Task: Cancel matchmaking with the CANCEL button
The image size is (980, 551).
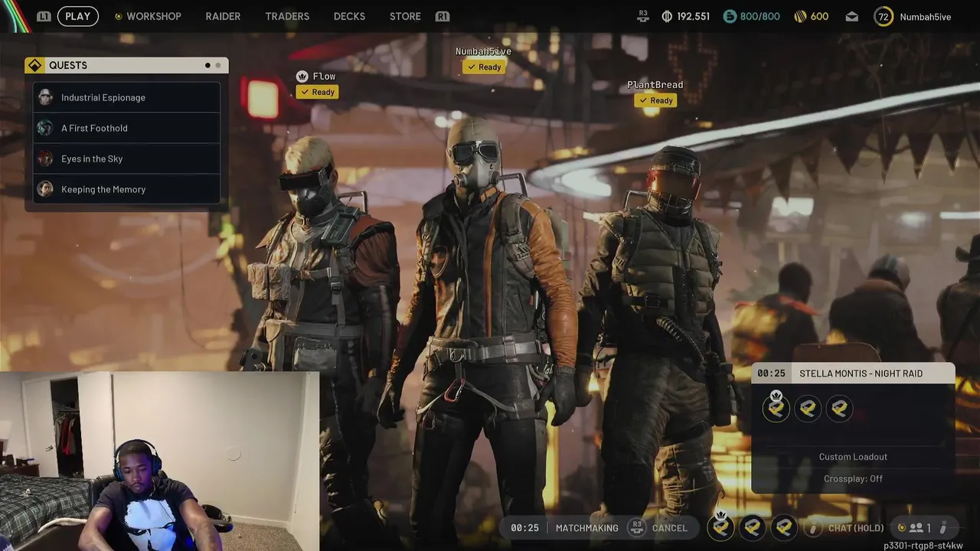Action: pyautogui.click(x=669, y=528)
